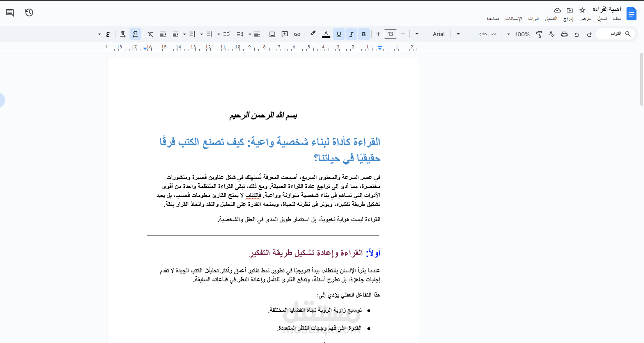Open the أدوات (Tools) menu
This screenshot has width=644, height=343.
pyautogui.click(x=534, y=19)
